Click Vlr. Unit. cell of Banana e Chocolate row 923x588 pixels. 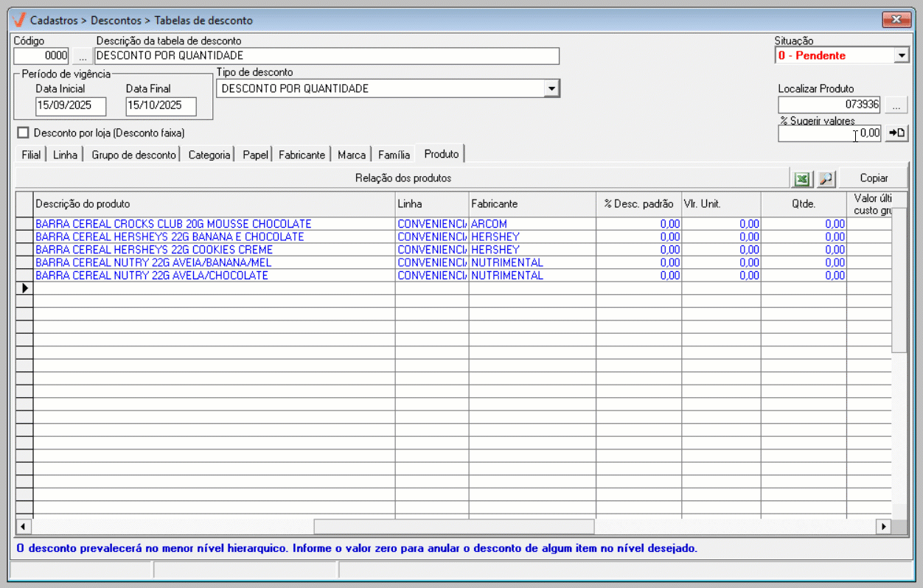pyautogui.click(x=722, y=237)
